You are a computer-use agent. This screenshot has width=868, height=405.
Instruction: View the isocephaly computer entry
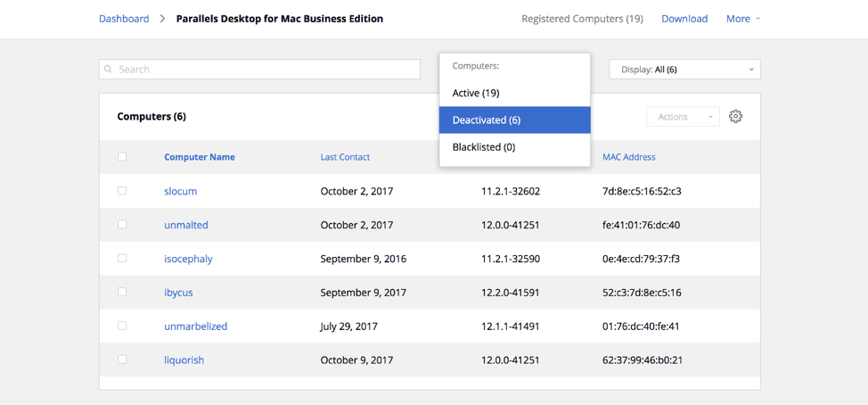188,259
